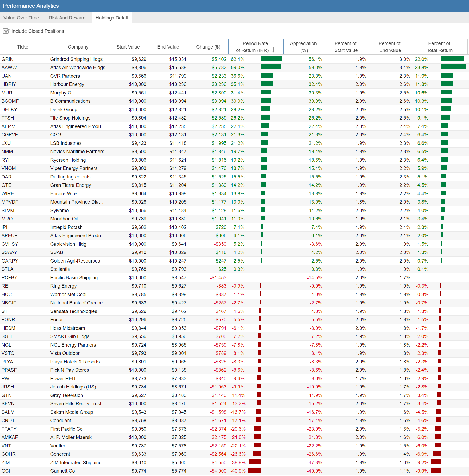
Task: Click Sensata Technologies company name
Action: [x=74, y=311]
